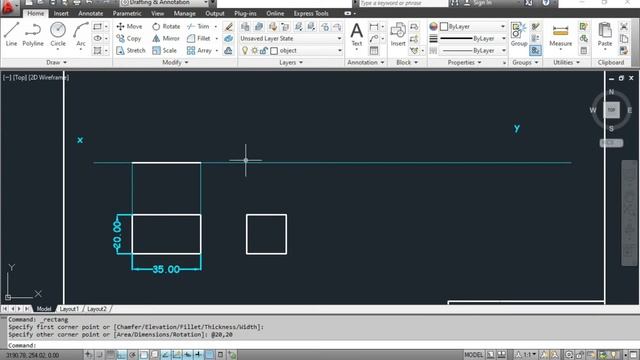Choose the Stretch command
Screen dimensions: 640x360
click(131, 51)
